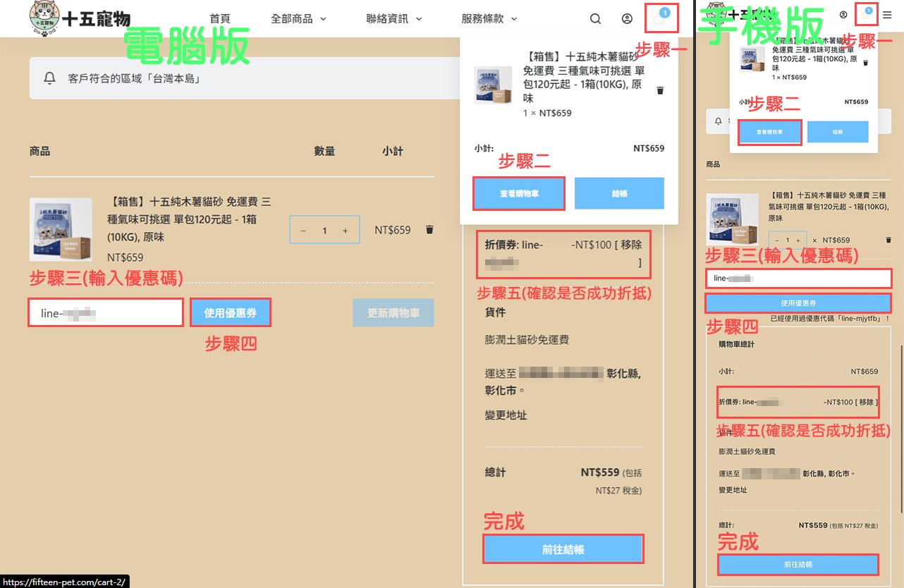This screenshot has height=588, width=904.
Task: Increase quantity in mobile cart row
Action: 798,240
